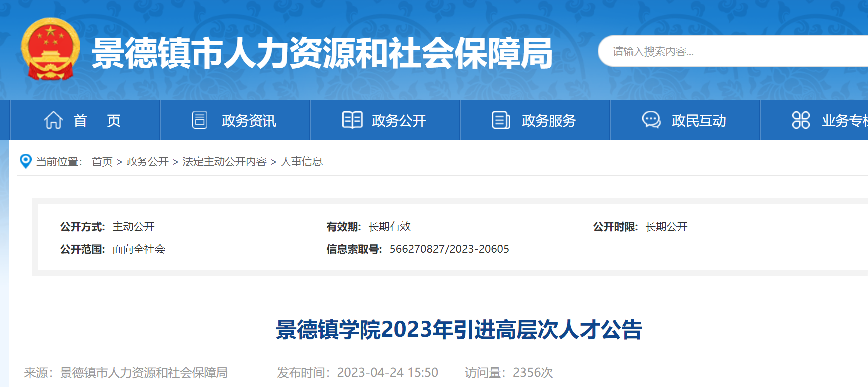Click the 政务服务 list icon
Image resolution: width=868 pixels, height=387 pixels.
click(501, 120)
